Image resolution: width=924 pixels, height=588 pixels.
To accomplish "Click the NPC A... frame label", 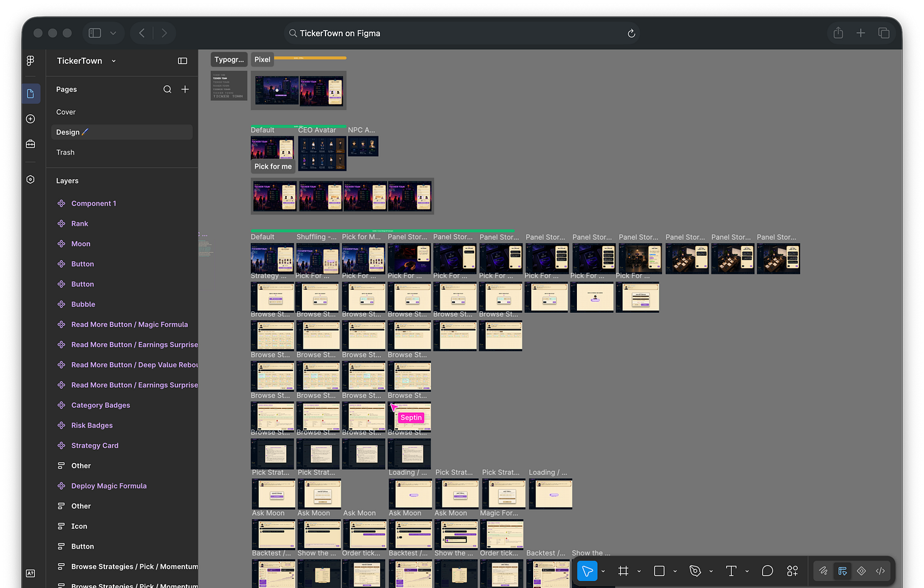I will pyautogui.click(x=361, y=130).
